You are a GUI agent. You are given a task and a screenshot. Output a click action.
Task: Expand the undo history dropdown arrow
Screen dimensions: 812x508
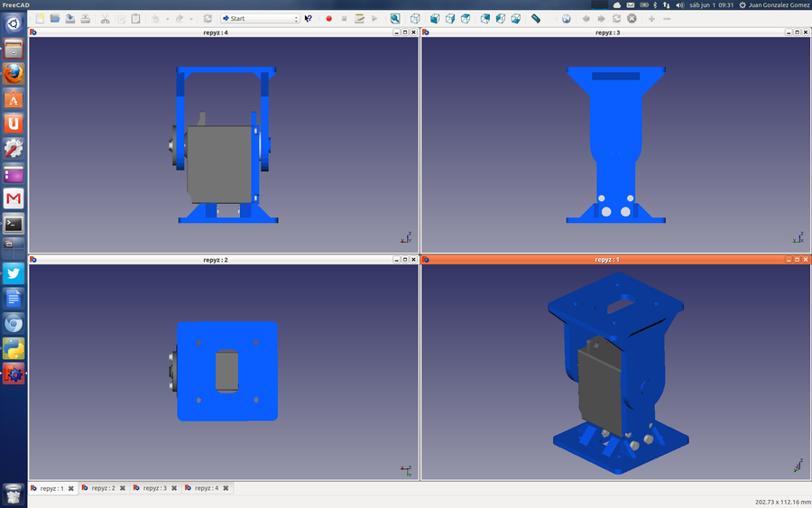(x=167, y=18)
